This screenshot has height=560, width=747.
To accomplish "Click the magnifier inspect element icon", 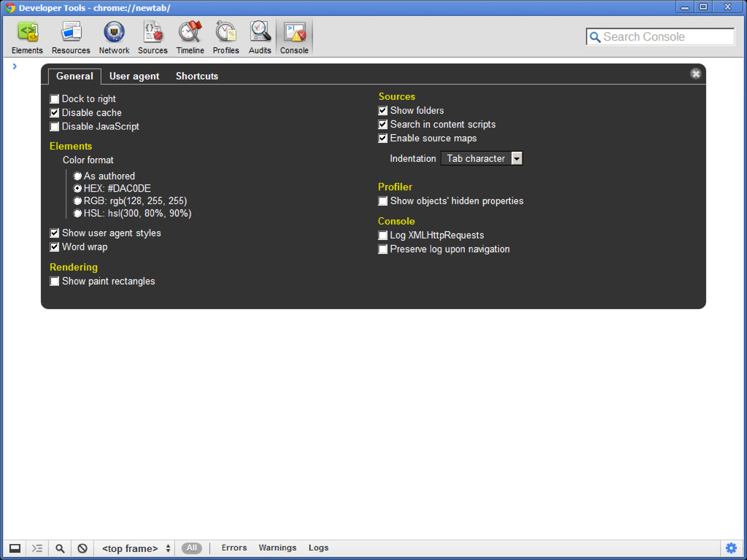I will click(x=60, y=548).
